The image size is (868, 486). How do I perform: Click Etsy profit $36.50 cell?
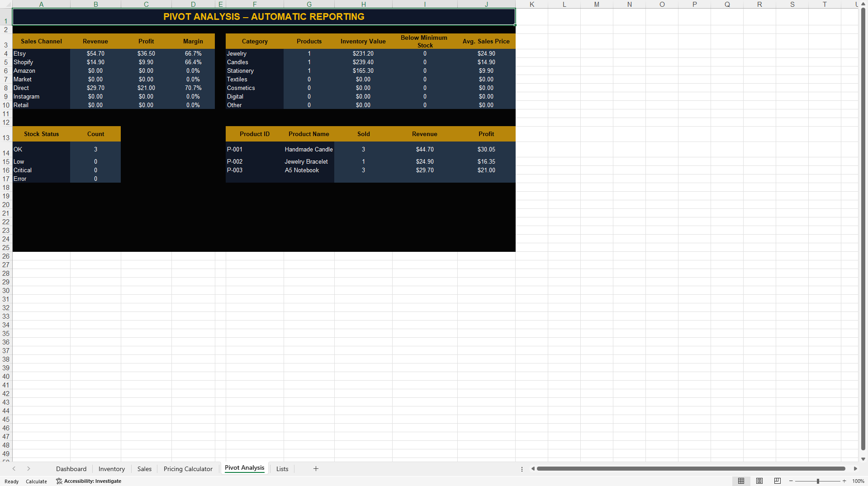coord(146,53)
